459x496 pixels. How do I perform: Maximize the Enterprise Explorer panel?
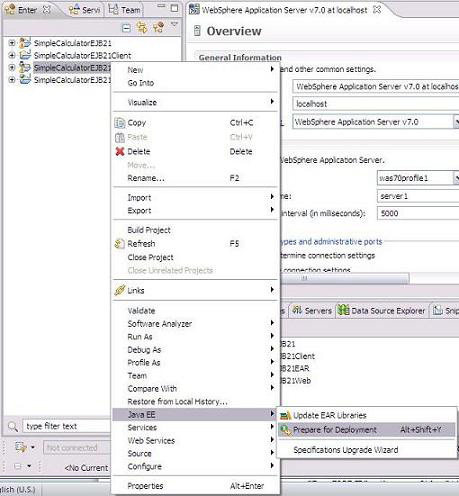174,8
